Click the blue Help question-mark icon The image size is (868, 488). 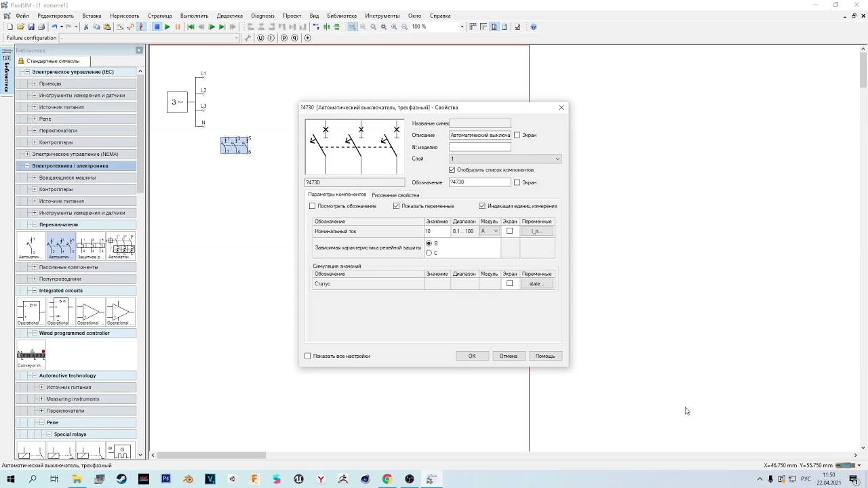pyautogui.click(x=534, y=27)
